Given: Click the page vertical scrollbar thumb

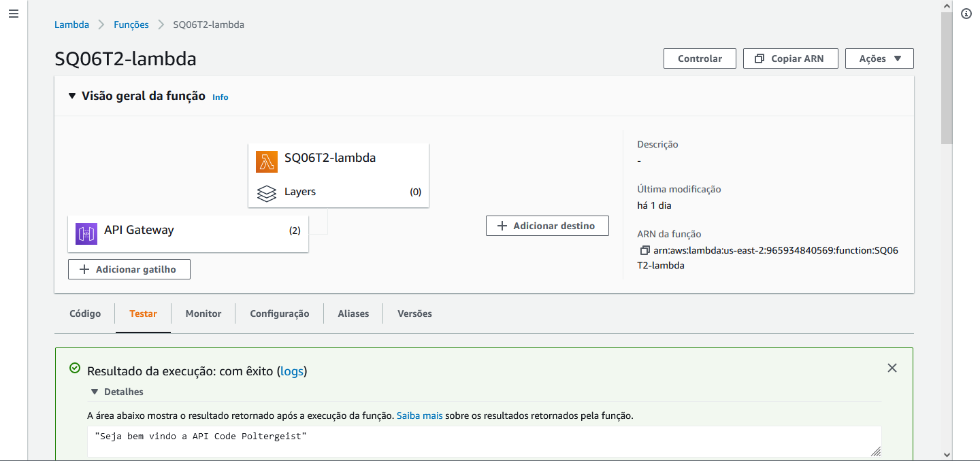Looking at the screenshot, I should pyautogui.click(x=947, y=78).
